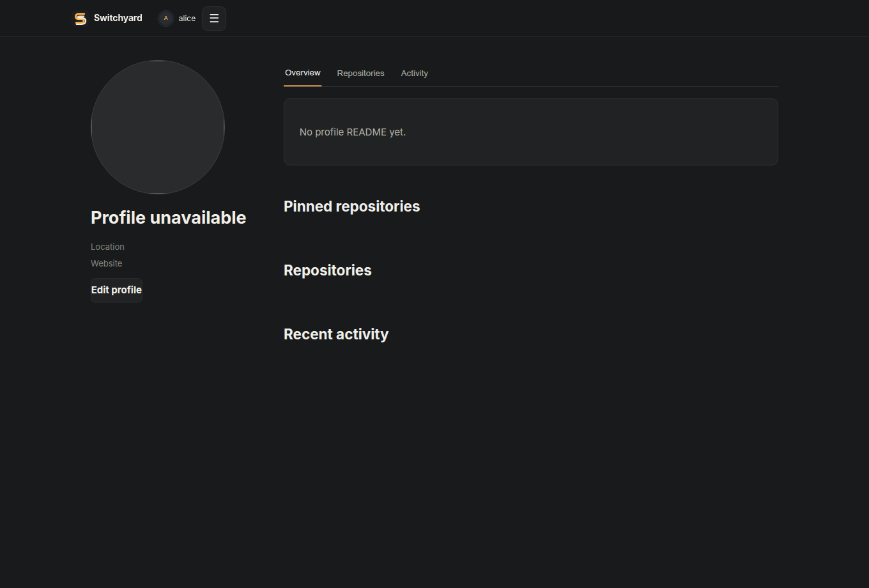
Task: Click the "Profile unavailable" heading
Action: tap(169, 218)
